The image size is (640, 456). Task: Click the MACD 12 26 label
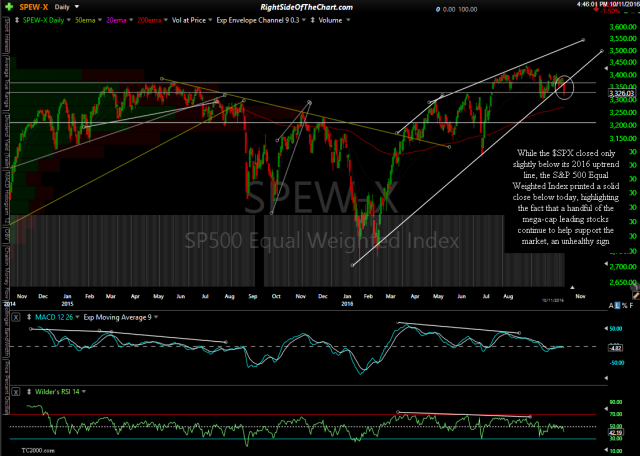[x=54, y=317]
